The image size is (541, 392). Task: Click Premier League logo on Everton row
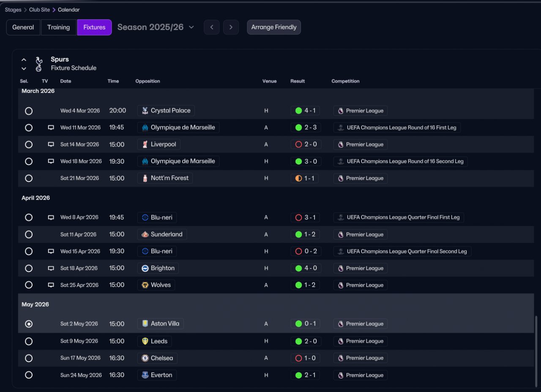[x=341, y=375]
